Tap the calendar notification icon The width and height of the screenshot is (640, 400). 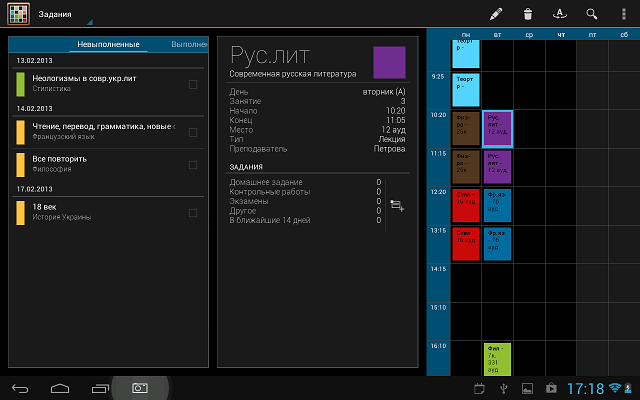click(x=480, y=389)
